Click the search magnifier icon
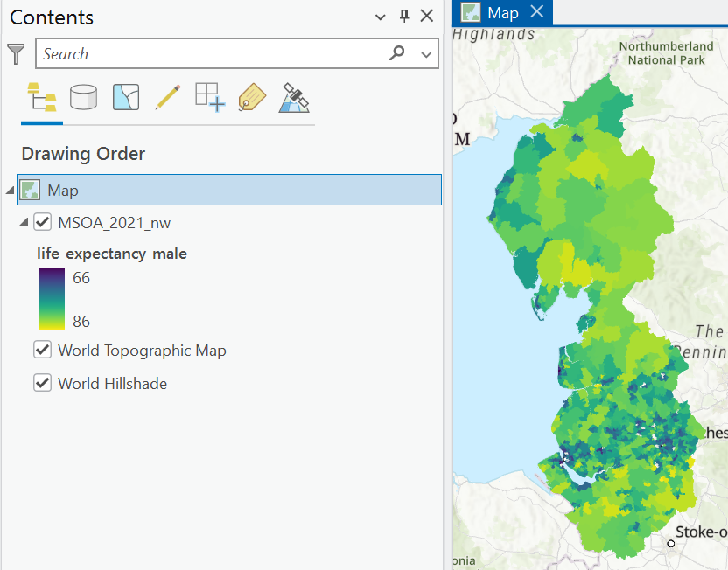 pos(396,53)
